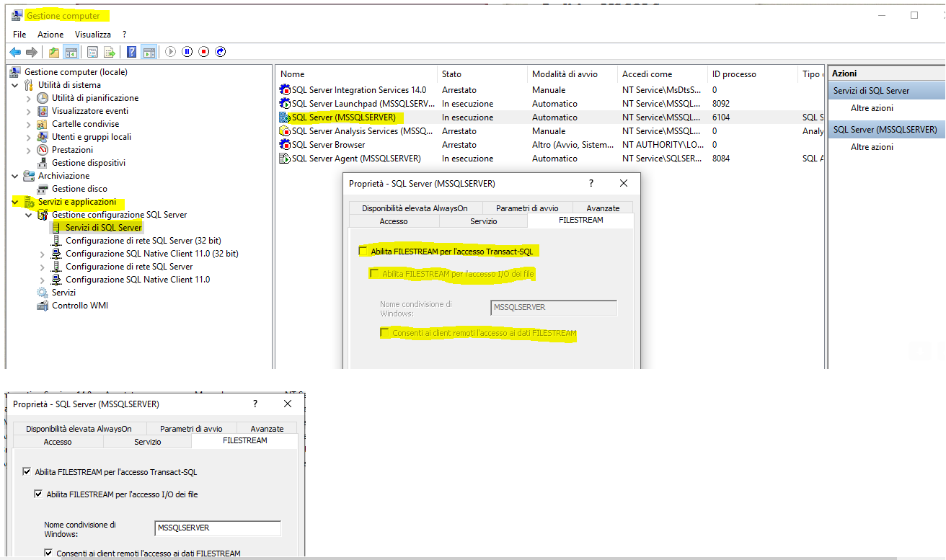
Task: Expand the Utenti e gruppi locali node
Action: tap(29, 137)
